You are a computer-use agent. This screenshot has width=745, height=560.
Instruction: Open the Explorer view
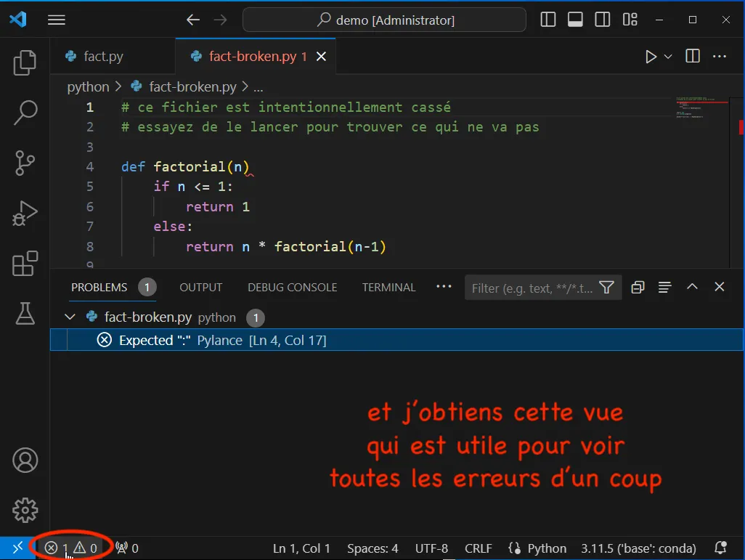[25, 63]
